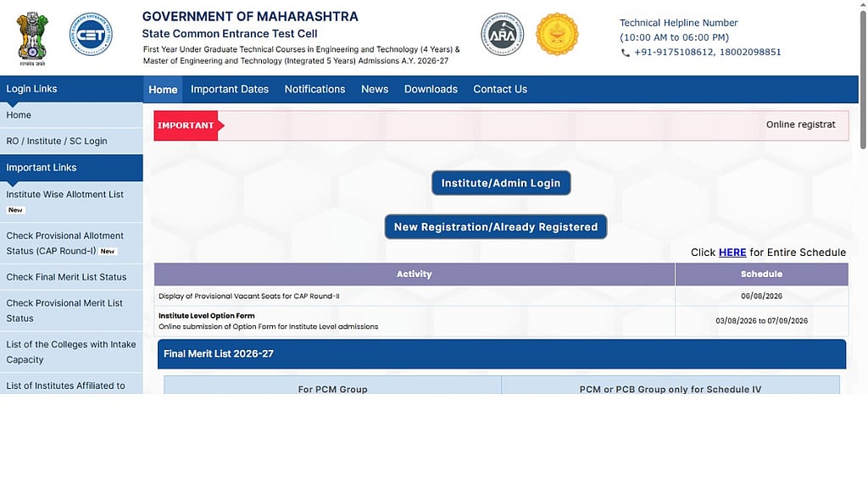Open the Home navigation tab
Viewport: 868px width, 488px height.
(163, 90)
